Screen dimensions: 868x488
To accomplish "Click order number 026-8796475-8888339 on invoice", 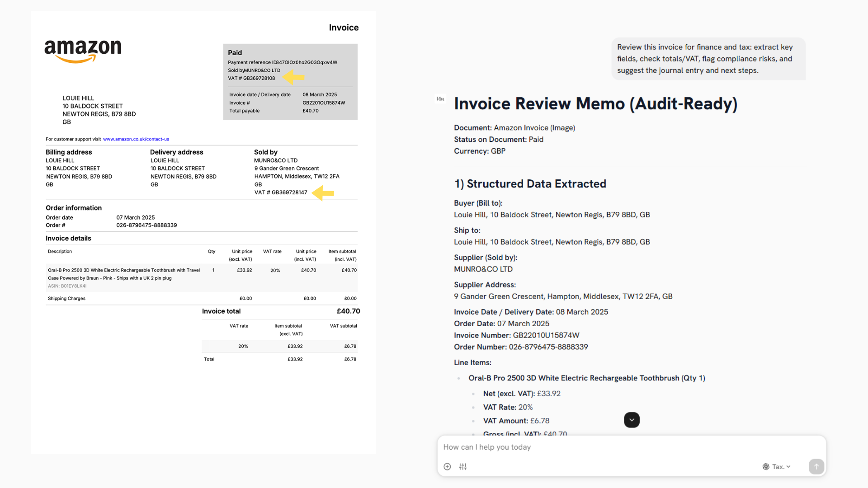I will pyautogui.click(x=146, y=225).
